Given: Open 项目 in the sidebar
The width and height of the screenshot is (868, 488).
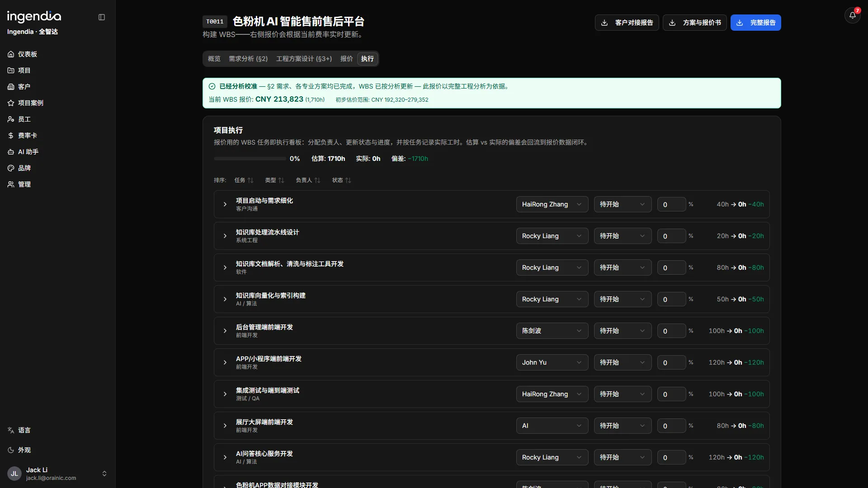Looking at the screenshot, I should [57, 70].
